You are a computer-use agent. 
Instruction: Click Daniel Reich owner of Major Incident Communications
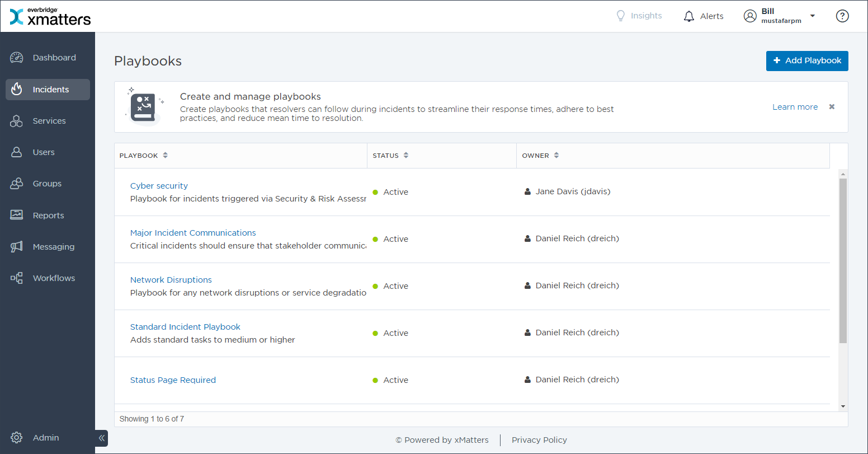pos(577,238)
